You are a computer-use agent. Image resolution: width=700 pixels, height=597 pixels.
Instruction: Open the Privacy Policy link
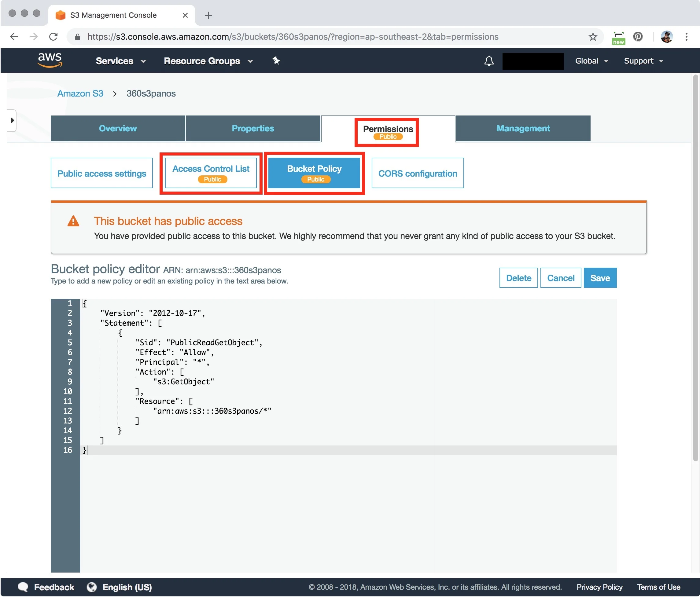(x=599, y=587)
